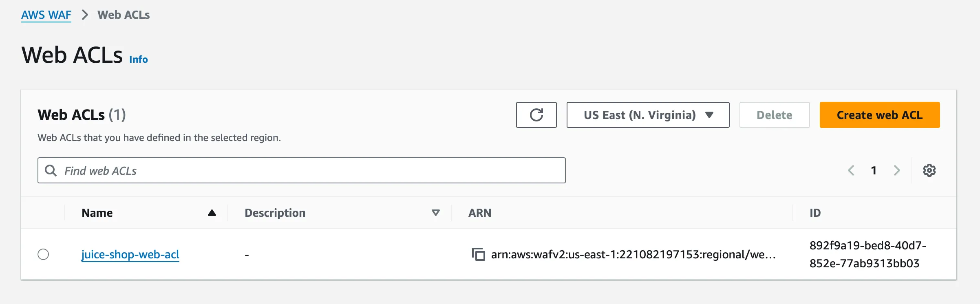Click the 'Web ACLs that you have defined' text
The width and height of the screenshot is (980, 304).
click(159, 138)
